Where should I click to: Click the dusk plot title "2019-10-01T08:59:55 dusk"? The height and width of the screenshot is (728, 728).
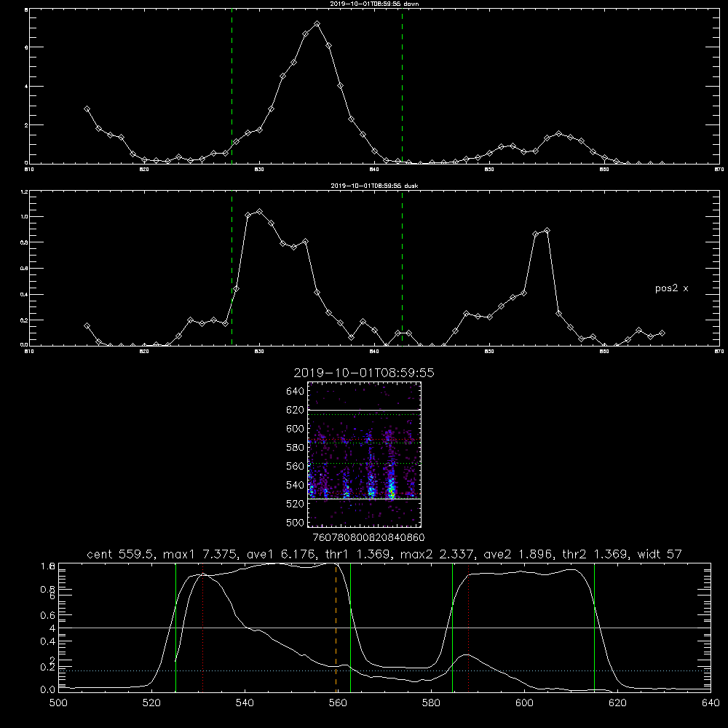click(x=374, y=186)
